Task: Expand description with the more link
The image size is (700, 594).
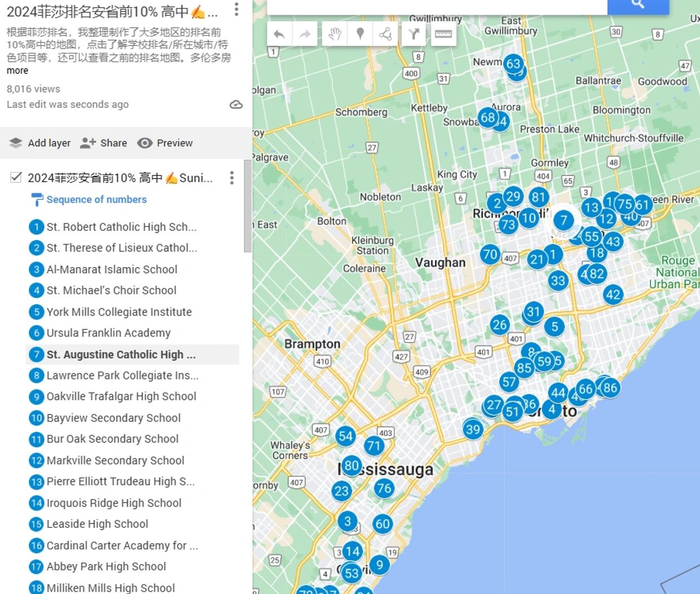Action: pyautogui.click(x=17, y=71)
